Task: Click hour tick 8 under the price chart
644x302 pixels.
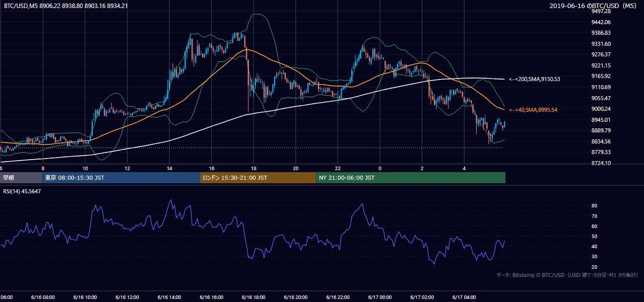Action: coord(43,168)
